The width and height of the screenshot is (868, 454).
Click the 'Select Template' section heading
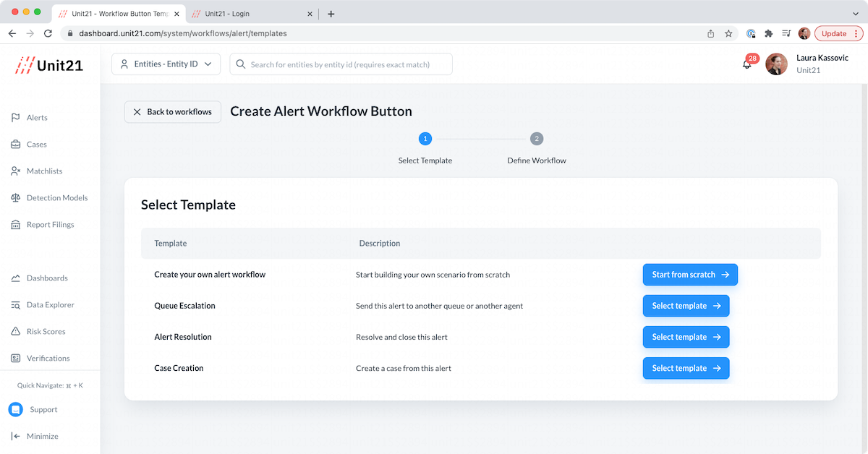pyautogui.click(x=188, y=205)
